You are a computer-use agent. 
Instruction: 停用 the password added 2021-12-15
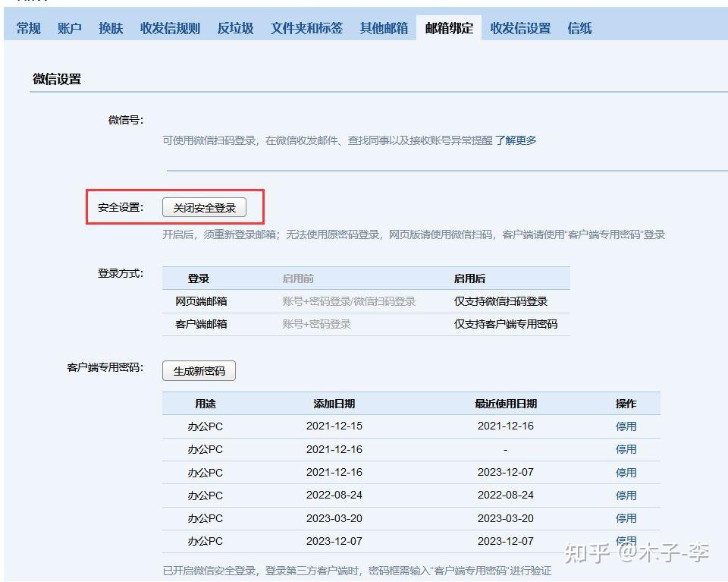(627, 426)
